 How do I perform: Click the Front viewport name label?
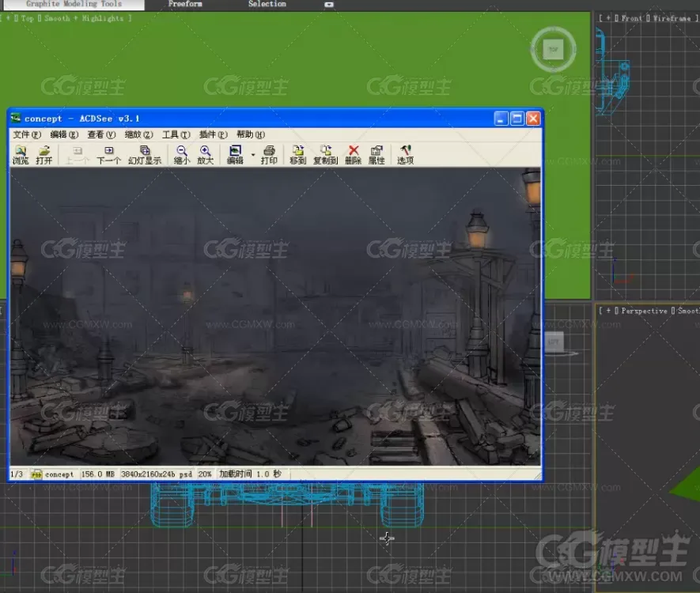click(x=631, y=18)
